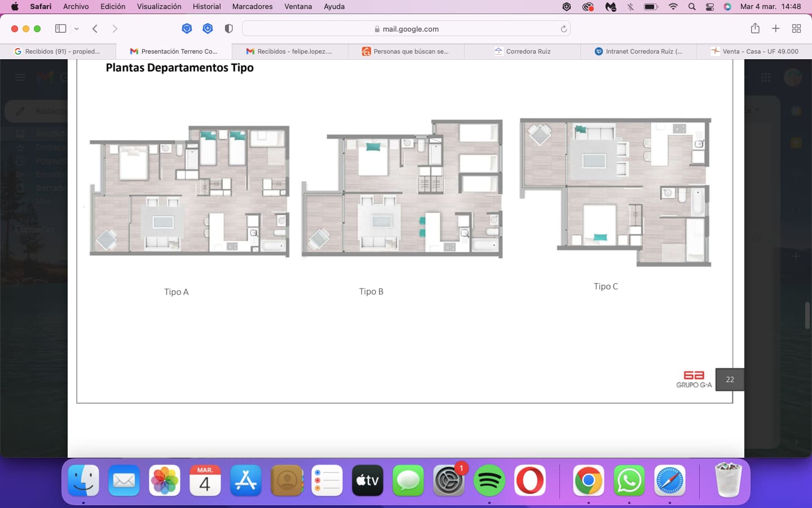Screen dimensions: 812x508
Task: Open Control Center in the menu bar
Action: (x=710, y=7)
